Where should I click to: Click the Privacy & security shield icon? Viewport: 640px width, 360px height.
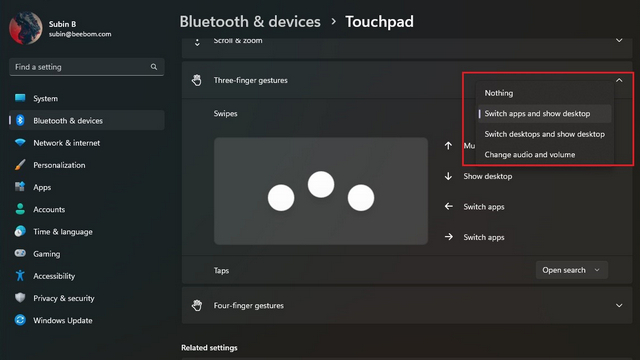[20, 298]
